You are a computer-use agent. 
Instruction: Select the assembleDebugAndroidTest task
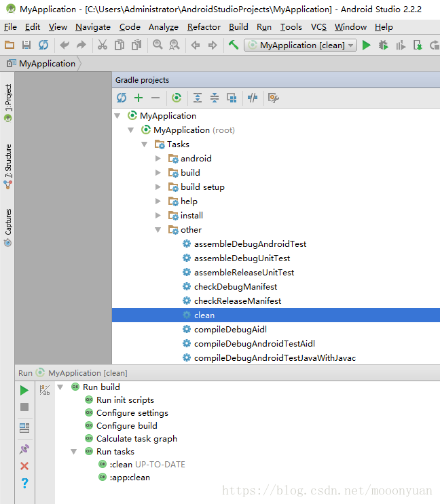coord(251,244)
